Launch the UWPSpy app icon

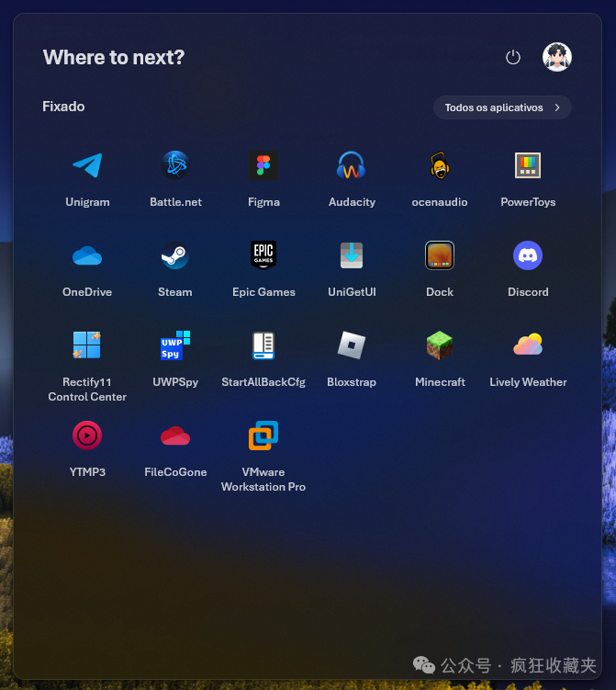[x=175, y=345]
